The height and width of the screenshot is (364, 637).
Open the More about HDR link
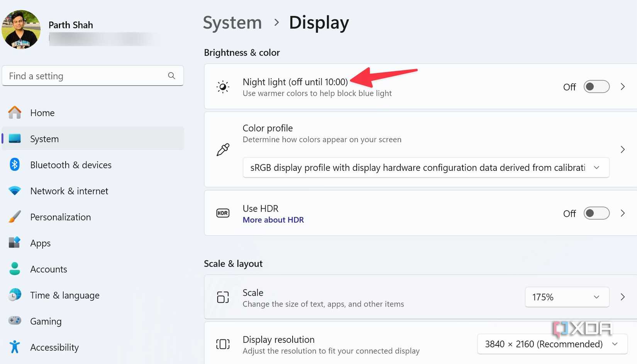coord(273,220)
